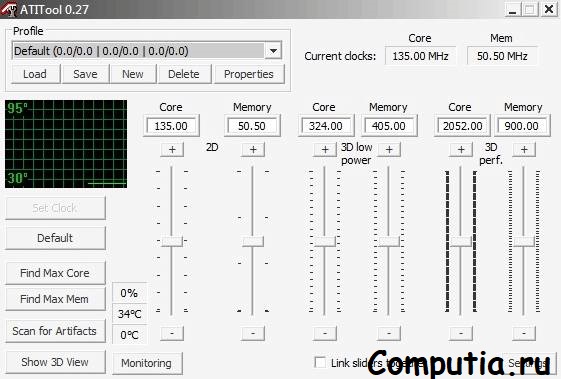The width and height of the screenshot is (561, 379).
Task: Click the 0% fan speed readout
Action: [x=129, y=293]
